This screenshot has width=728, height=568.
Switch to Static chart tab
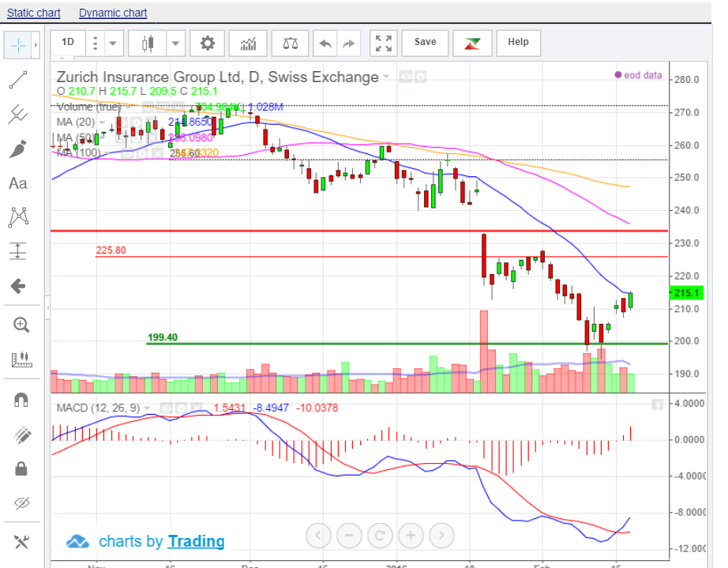(34, 13)
